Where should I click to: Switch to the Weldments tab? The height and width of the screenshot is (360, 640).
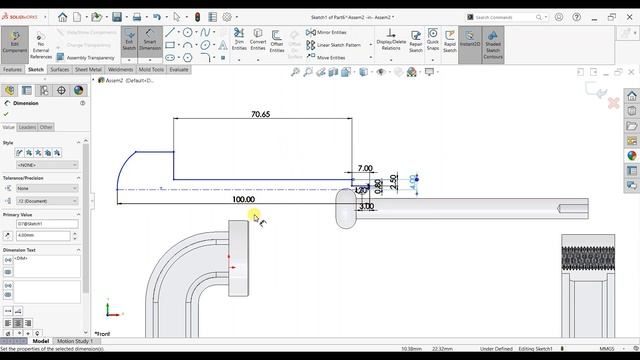click(x=120, y=69)
